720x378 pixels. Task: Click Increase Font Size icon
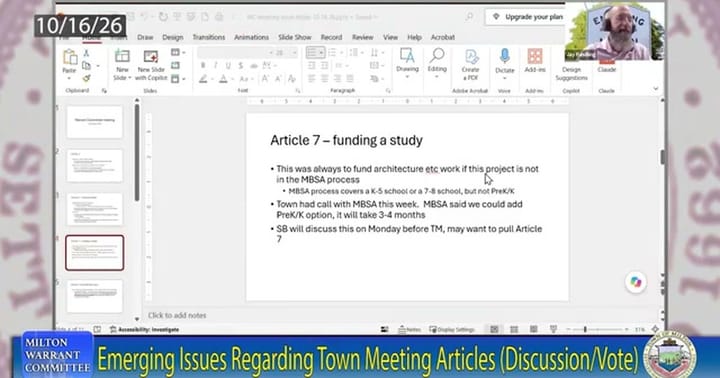[265, 79]
